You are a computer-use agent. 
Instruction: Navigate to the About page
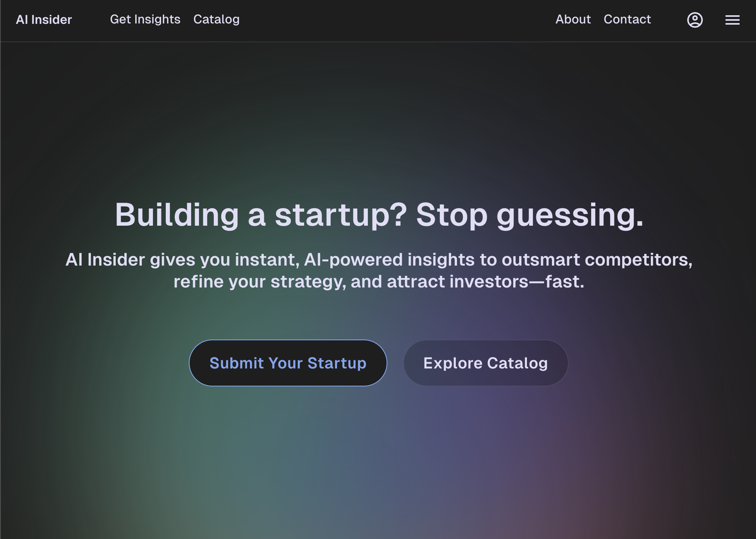[573, 19]
